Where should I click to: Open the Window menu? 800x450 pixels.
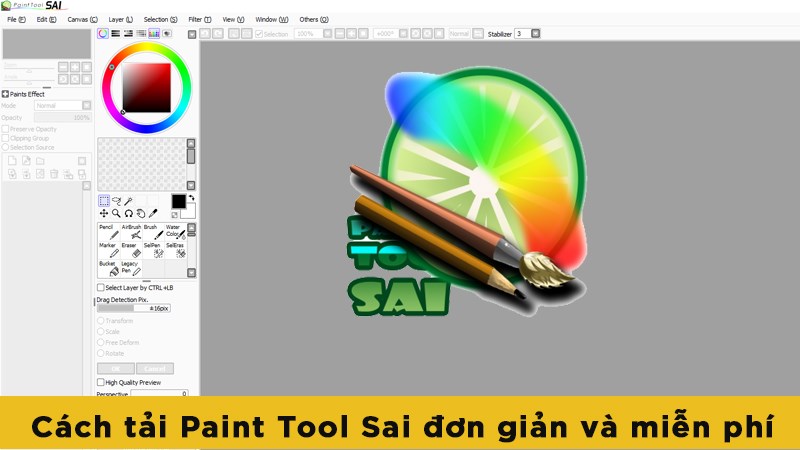[271, 19]
